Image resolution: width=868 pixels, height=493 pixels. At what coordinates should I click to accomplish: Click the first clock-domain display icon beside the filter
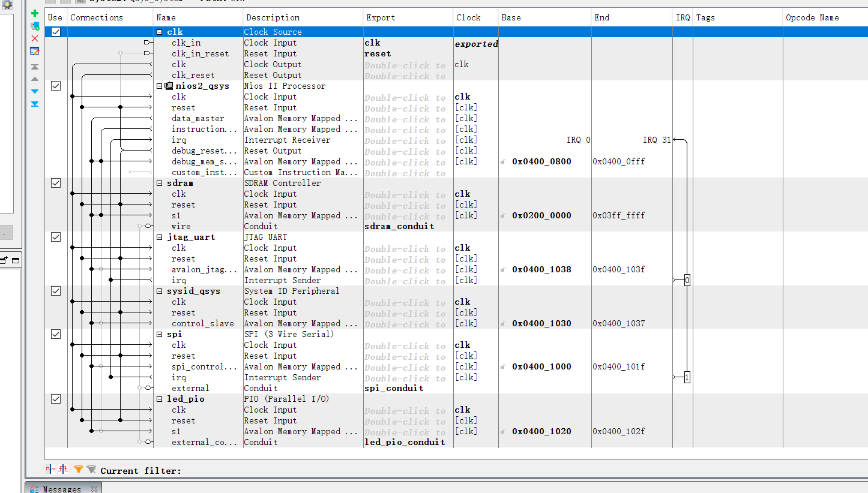[51, 469]
